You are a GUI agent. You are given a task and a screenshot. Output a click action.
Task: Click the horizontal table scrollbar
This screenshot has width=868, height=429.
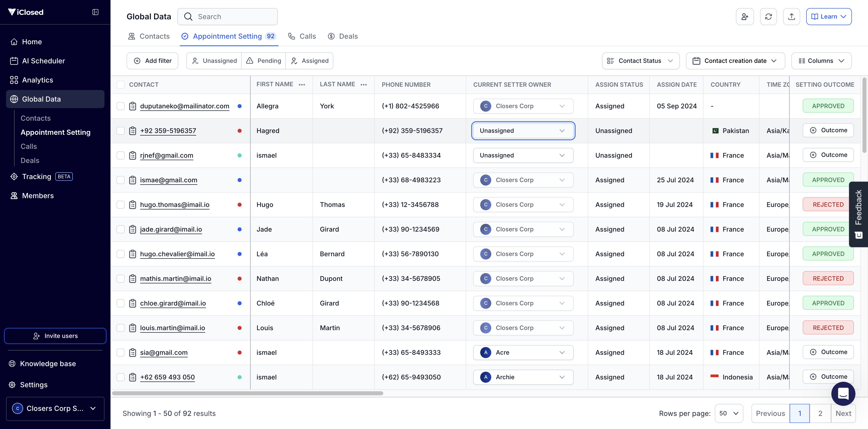point(247,393)
